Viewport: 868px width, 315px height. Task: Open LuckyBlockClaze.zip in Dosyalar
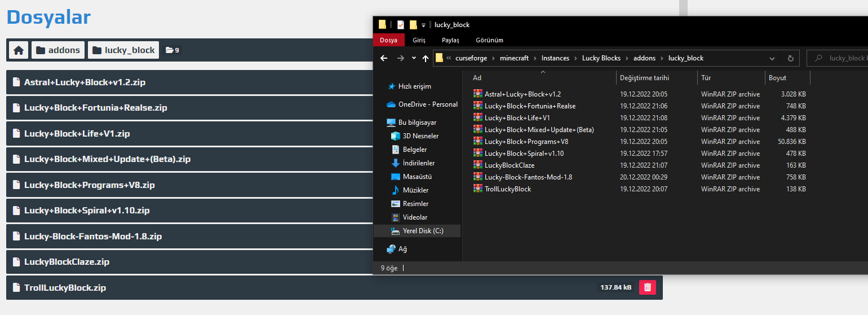(x=67, y=262)
